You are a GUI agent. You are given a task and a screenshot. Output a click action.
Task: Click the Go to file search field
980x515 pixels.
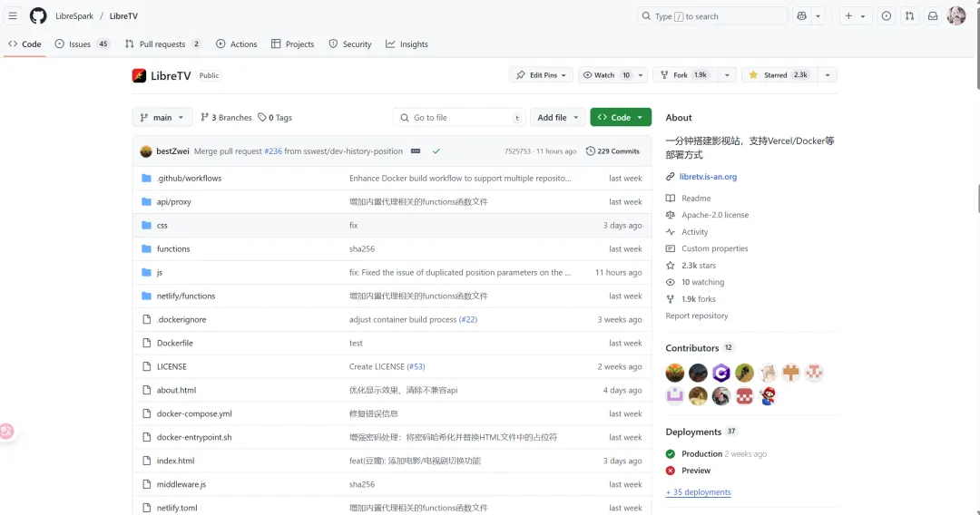(x=459, y=117)
